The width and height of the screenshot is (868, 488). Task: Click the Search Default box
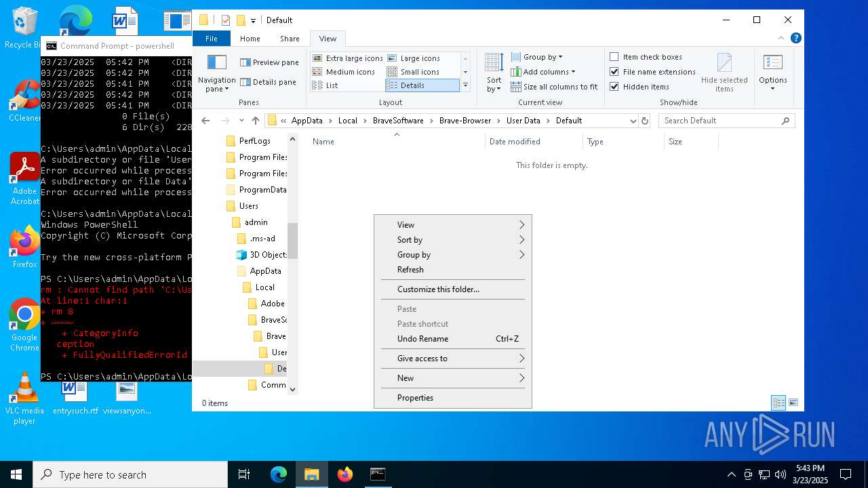(x=726, y=121)
